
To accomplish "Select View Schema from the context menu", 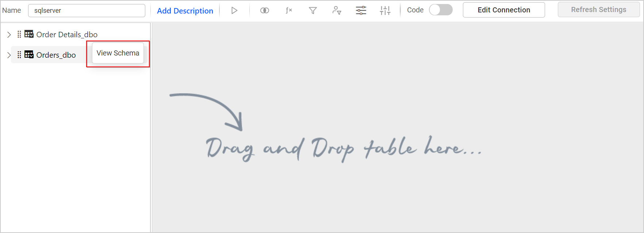I will coord(118,53).
